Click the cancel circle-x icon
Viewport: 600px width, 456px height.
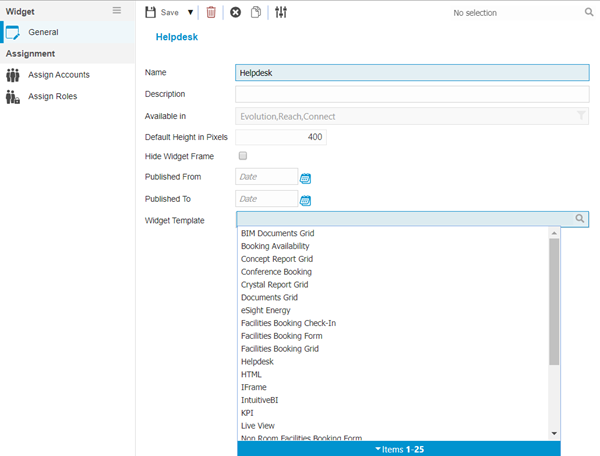click(235, 12)
